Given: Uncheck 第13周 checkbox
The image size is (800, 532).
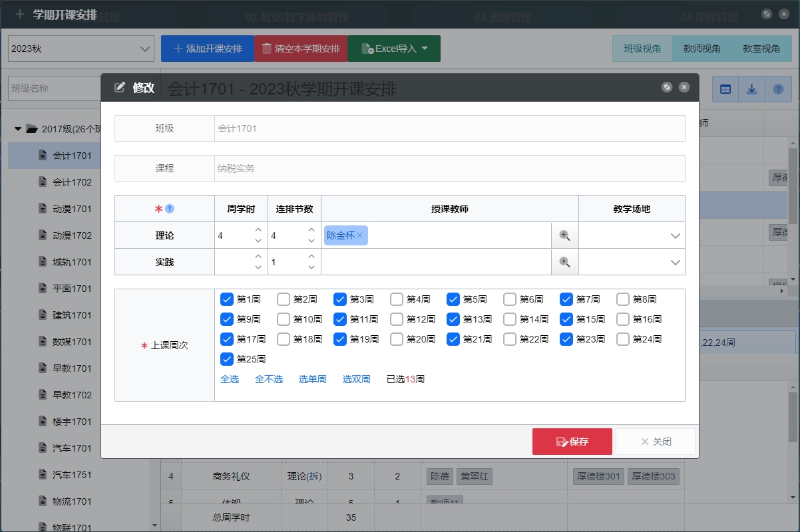Looking at the screenshot, I should coord(453,319).
